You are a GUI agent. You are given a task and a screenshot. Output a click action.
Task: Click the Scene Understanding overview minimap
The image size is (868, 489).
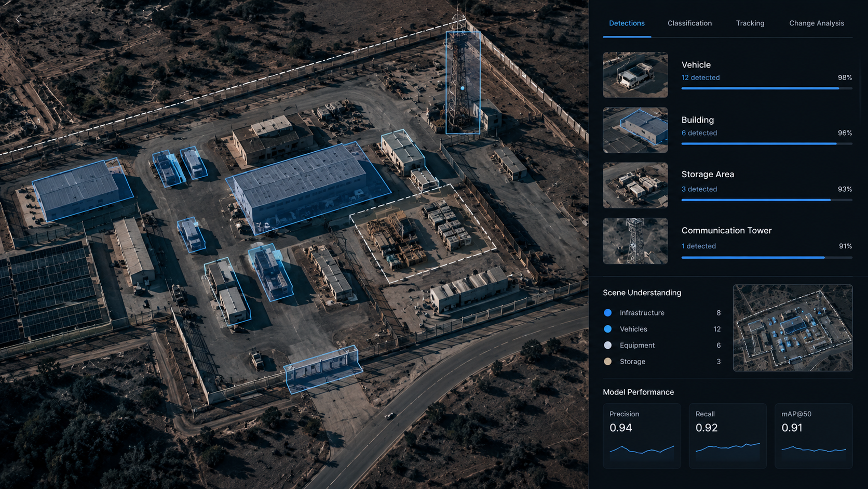pos(793,328)
